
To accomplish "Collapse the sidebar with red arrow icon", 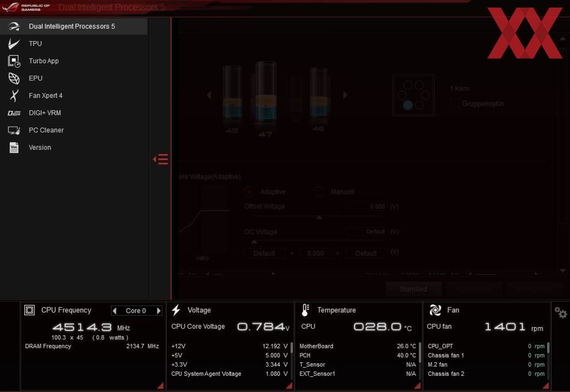I will (x=161, y=159).
